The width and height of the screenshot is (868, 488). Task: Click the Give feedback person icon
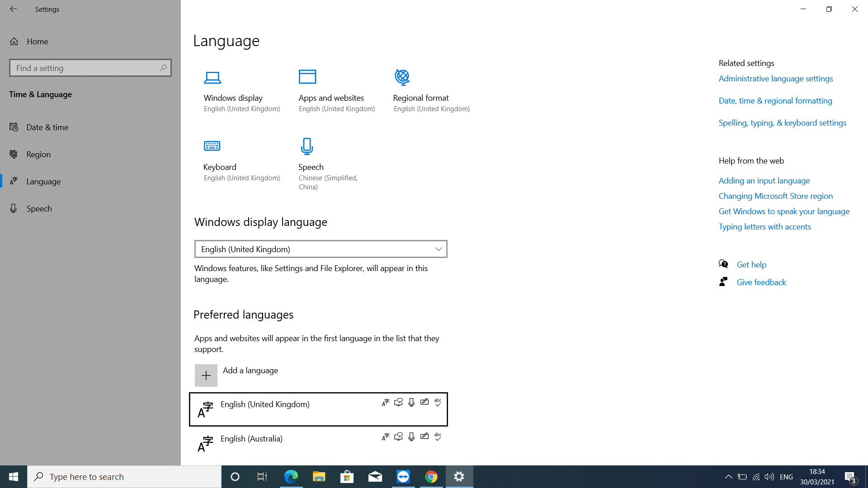pos(723,282)
